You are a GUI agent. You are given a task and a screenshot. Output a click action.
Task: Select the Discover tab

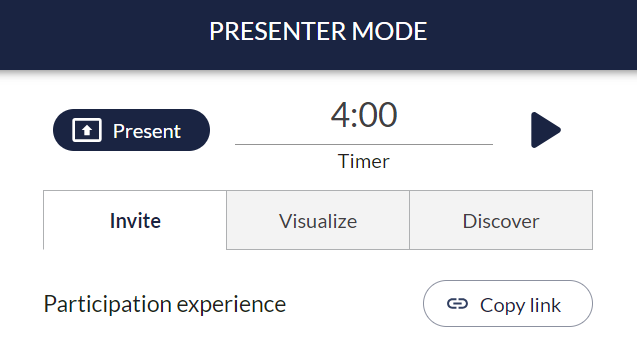501,220
